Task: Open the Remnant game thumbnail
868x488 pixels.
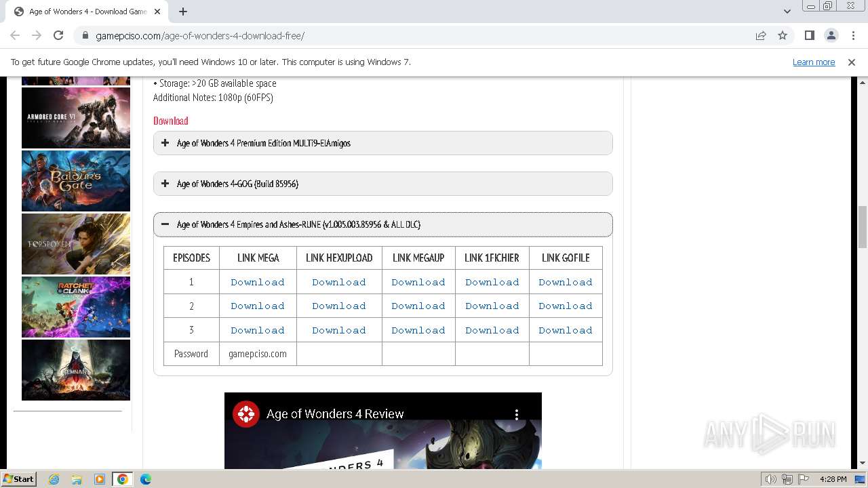Action: click(76, 370)
